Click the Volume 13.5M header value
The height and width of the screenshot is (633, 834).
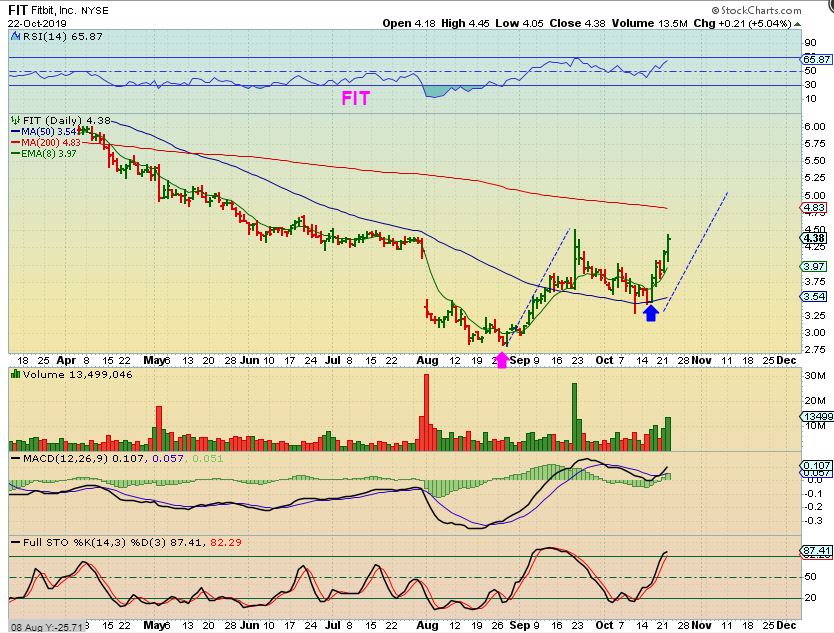(x=649, y=23)
